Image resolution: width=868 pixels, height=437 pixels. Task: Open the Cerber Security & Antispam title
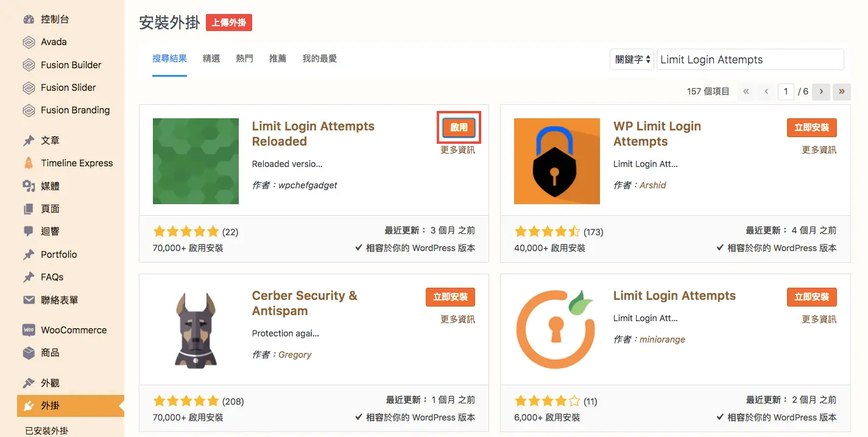pos(305,303)
